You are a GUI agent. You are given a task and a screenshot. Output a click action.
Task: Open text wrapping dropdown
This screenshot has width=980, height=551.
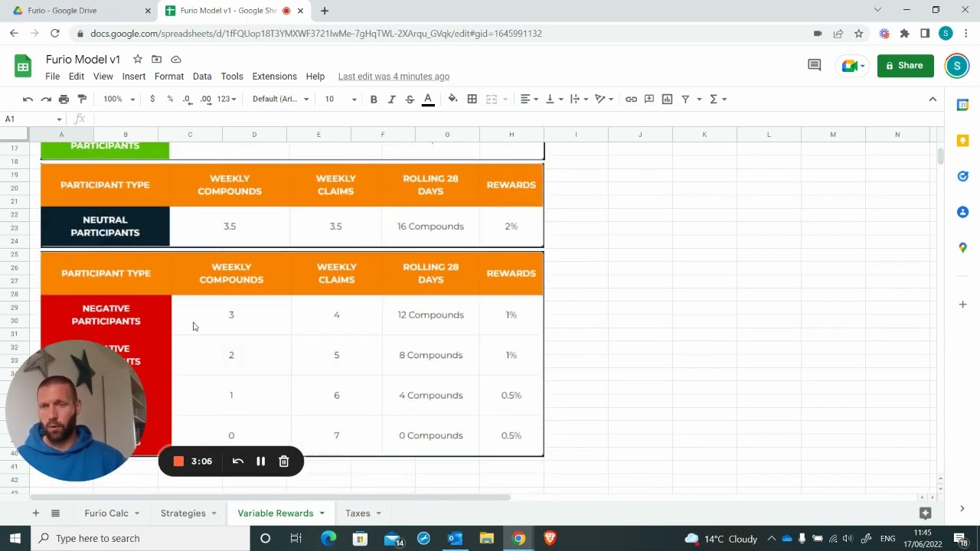[579, 99]
